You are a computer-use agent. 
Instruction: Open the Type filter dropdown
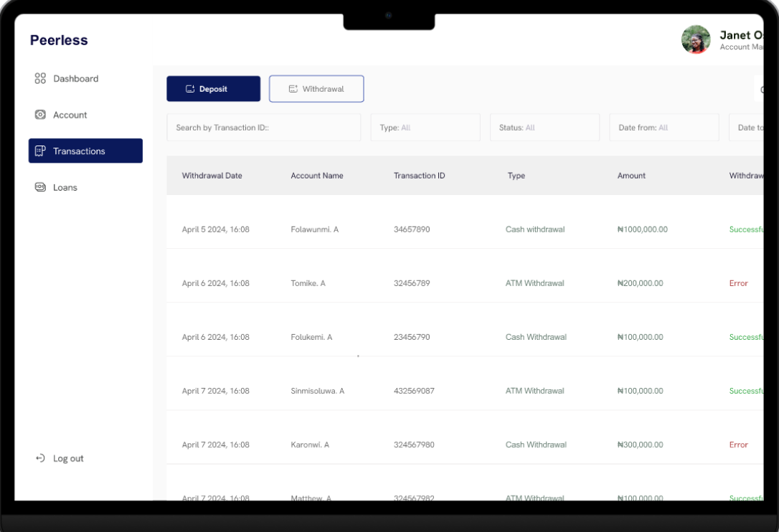point(425,128)
